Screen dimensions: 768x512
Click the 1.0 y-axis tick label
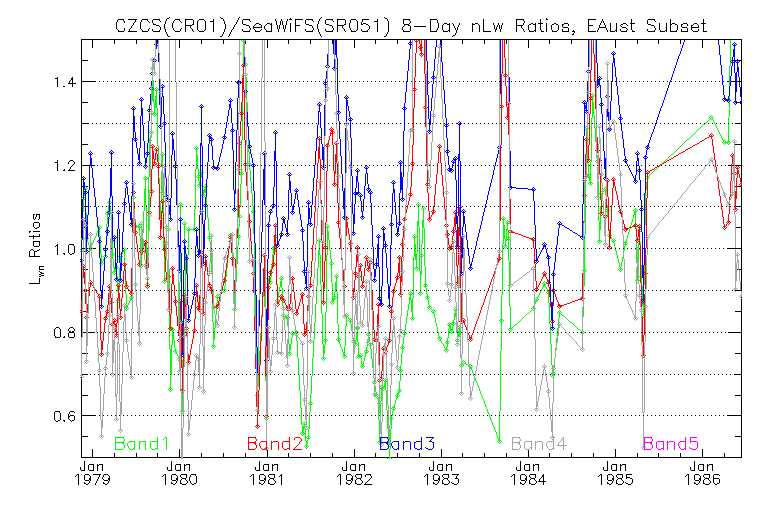65,249
